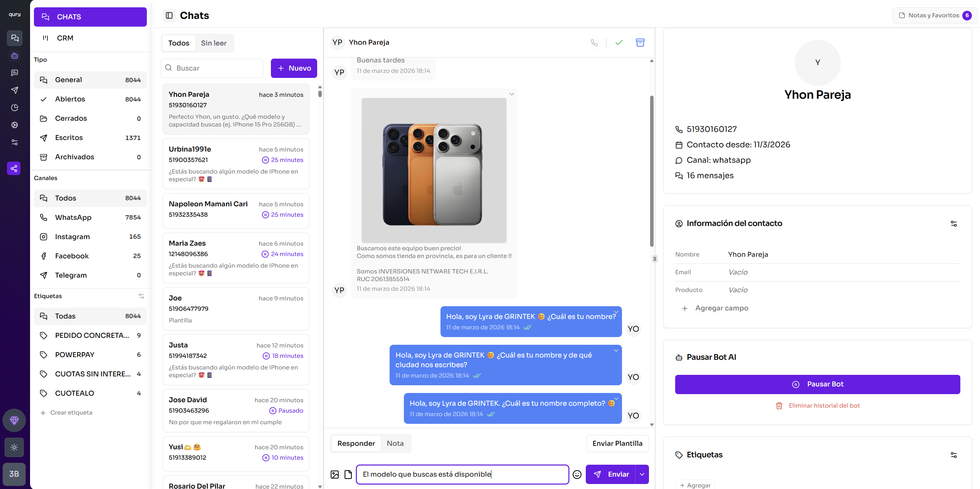Image resolution: width=980 pixels, height=489 pixels.
Task: Click the purple share/integrations sidebar icon
Action: tap(14, 168)
